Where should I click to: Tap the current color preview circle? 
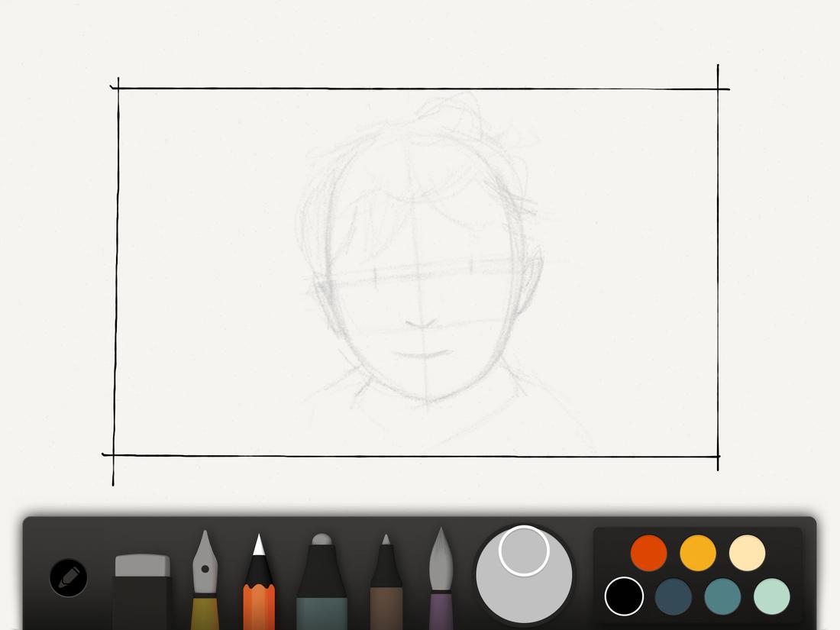tap(523, 550)
